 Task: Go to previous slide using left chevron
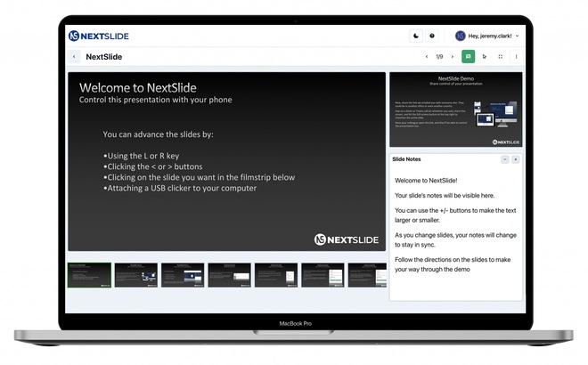tap(427, 57)
